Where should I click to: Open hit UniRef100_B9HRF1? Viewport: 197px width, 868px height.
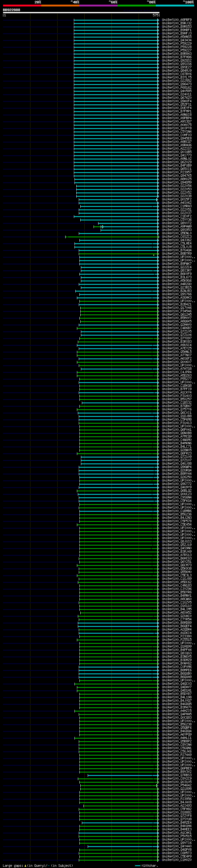[x=177, y=30]
